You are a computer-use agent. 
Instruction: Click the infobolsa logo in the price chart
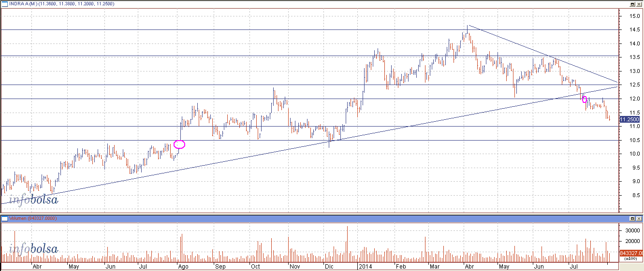pos(33,200)
